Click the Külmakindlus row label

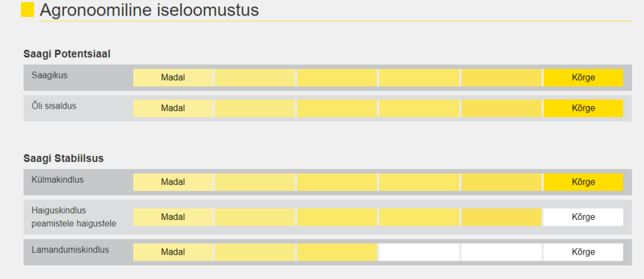(57, 180)
